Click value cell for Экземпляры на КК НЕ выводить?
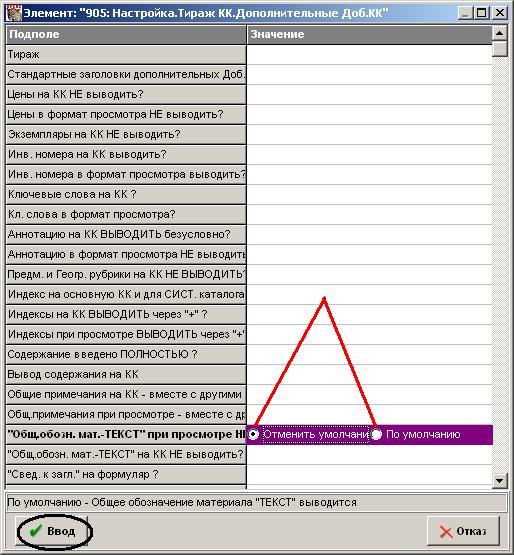Screen dimensions: 514x555 (369, 135)
